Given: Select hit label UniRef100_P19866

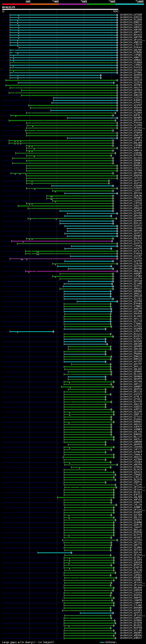Looking at the screenshot, I should coord(131,63).
